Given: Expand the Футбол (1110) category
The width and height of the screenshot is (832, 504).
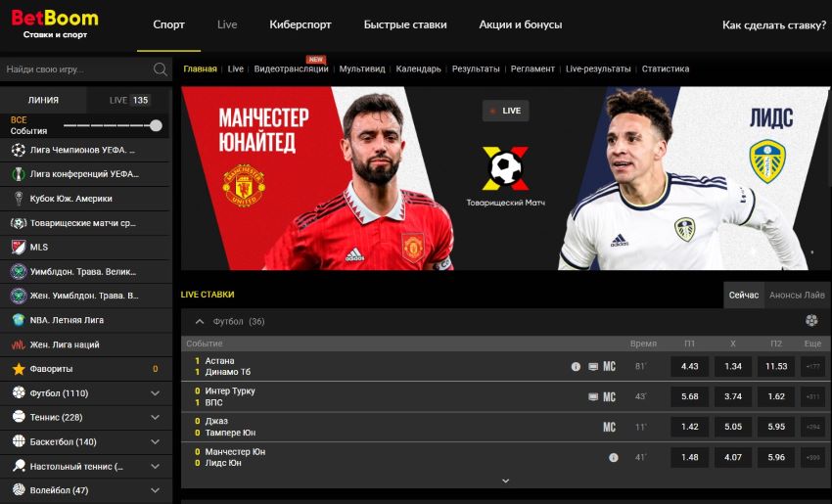Looking at the screenshot, I should click(x=155, y=393).
